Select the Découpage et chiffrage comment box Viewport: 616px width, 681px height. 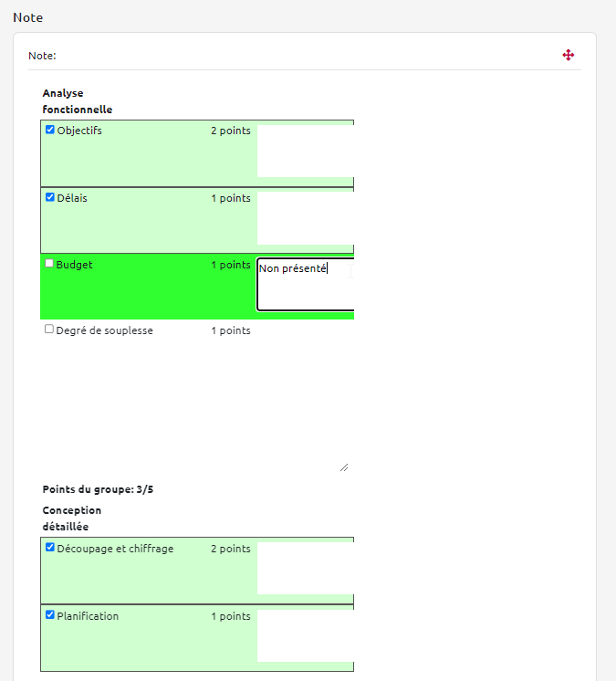tap(305, 568)
